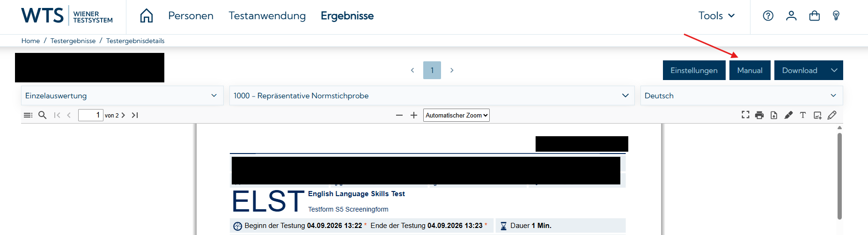Expand the Download options arrow
The image size is (868, 235).
tap(834, 70)
